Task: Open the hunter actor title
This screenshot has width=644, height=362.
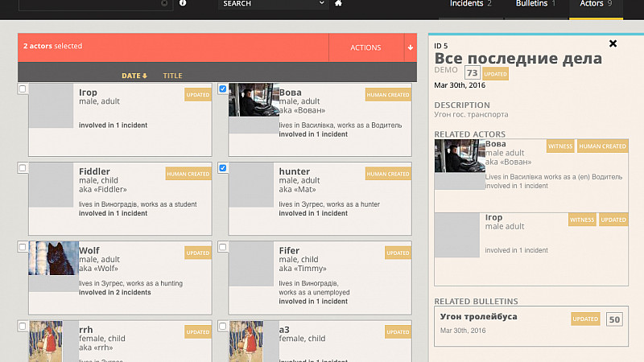Action: 295,171
